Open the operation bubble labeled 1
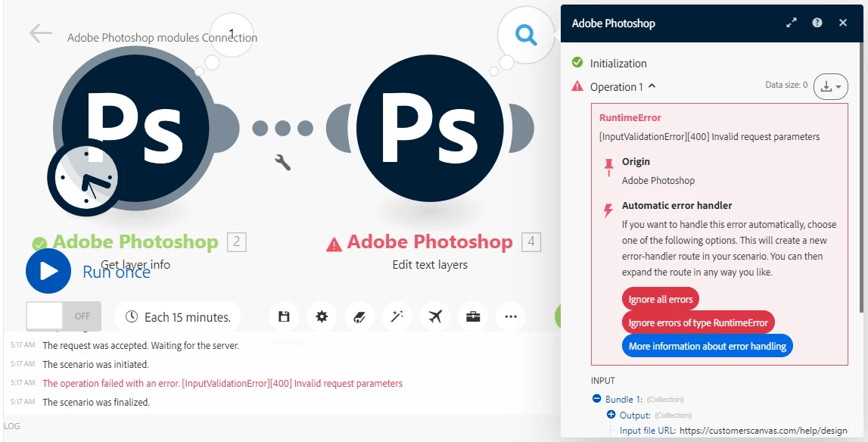This screenshot has width=868, height=442. pos(232,34)
